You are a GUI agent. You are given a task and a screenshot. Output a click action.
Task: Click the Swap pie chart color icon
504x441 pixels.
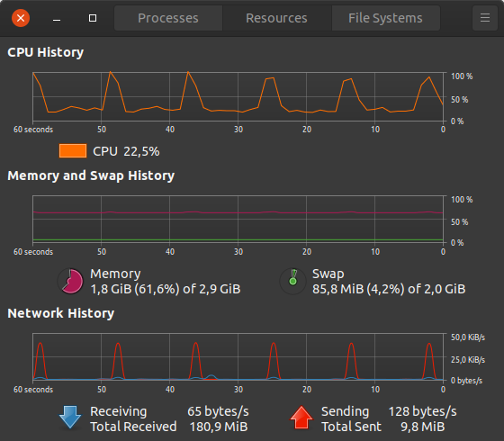coord(292,281)
